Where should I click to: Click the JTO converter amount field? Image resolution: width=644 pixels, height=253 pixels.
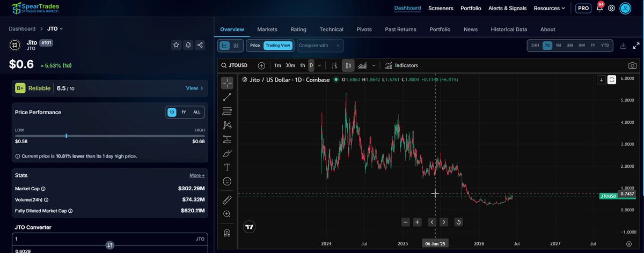tap(110, 239)
